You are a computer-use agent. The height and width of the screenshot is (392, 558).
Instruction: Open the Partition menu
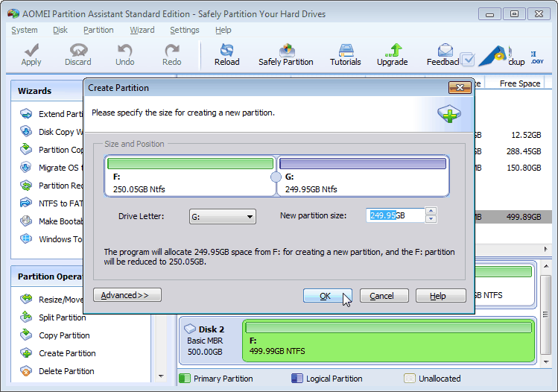(x=98, y=31)
